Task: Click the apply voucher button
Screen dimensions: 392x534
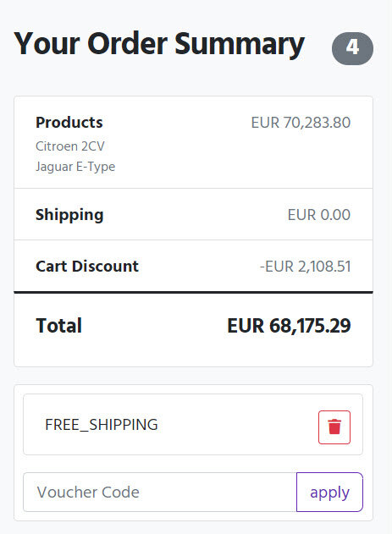Action: click(329, 492)
